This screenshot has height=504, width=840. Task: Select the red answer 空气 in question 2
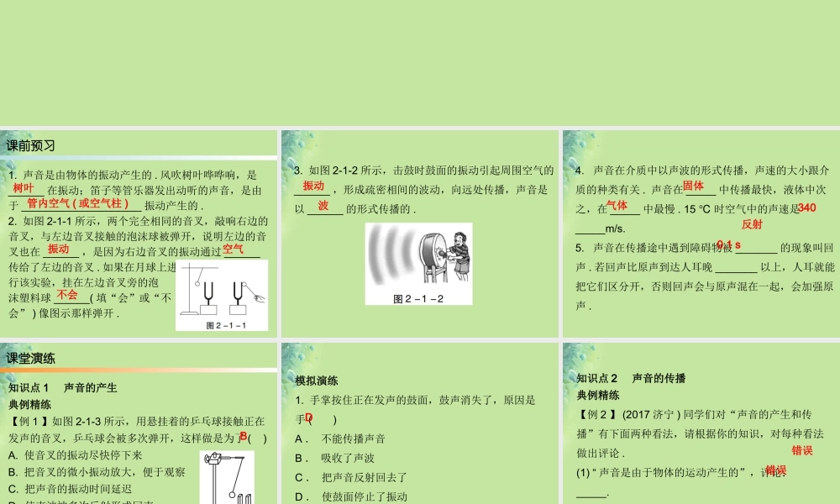[x=233, y=249]
